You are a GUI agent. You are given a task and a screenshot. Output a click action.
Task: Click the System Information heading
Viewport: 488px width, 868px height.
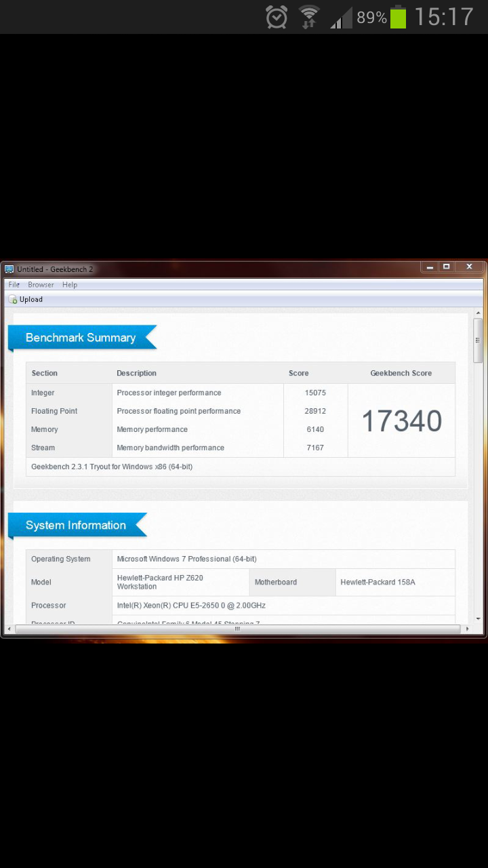click(76, 526)
